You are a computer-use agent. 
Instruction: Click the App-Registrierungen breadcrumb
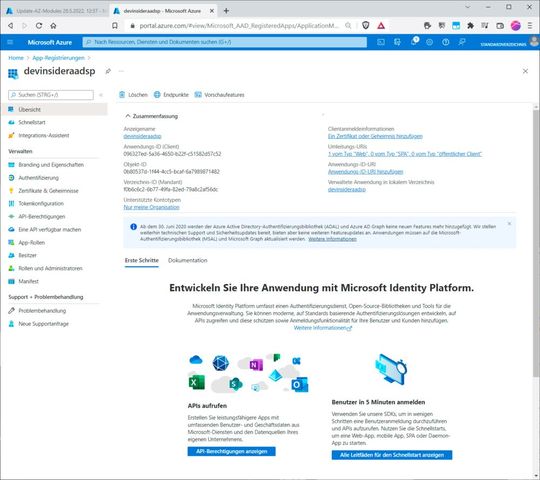[x=59, y=58]
